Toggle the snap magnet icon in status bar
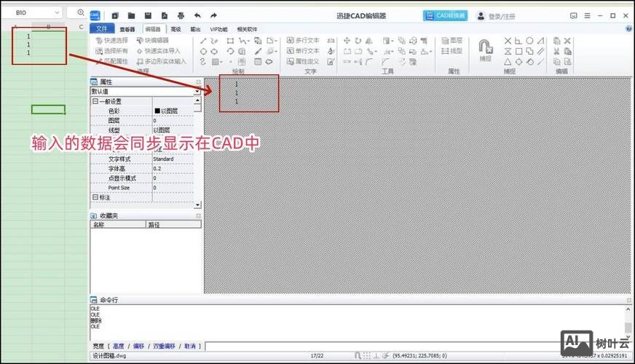This screenshot has height=364, width=635. click(x=358, y=355)
